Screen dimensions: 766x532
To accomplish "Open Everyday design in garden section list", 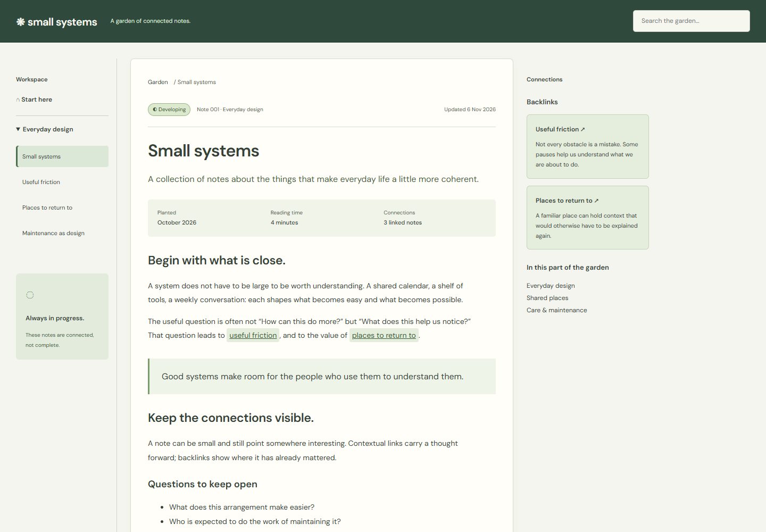I will (x=551, y=286).
